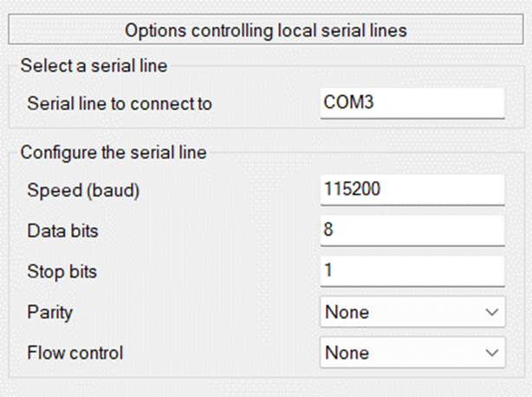The width and height of the screenshot is (532, 397).
Task: Click the Speed (baud) input field
Action: tap(412, 190)
